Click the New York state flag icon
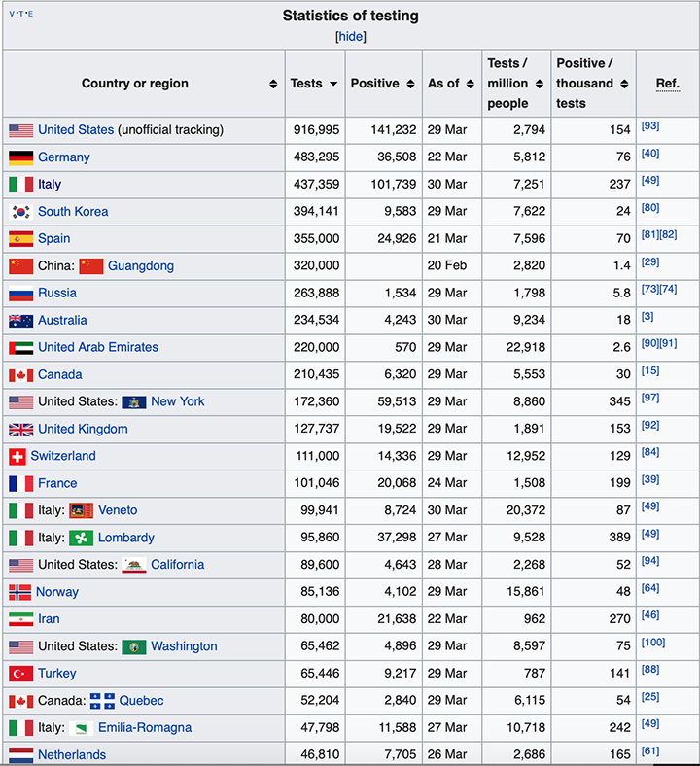This screenshot has width=700, height=766. 134,402
